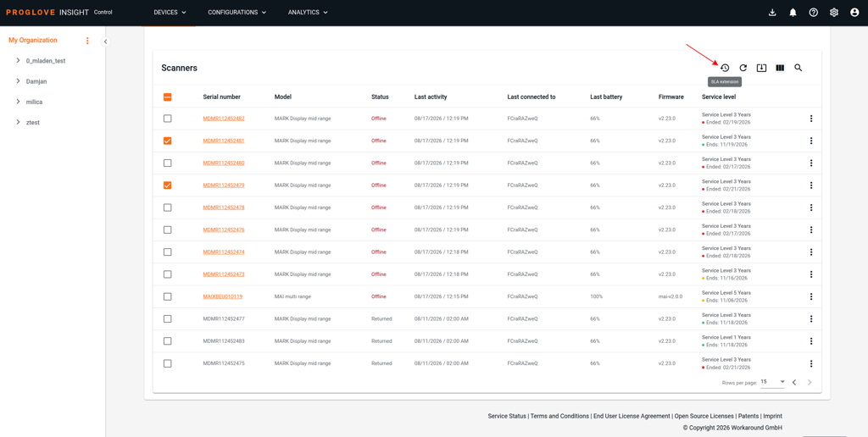The width and height of the screenshot is (868, 437).
Task: Expand the Damjan organization node
Action: point(19,80)
